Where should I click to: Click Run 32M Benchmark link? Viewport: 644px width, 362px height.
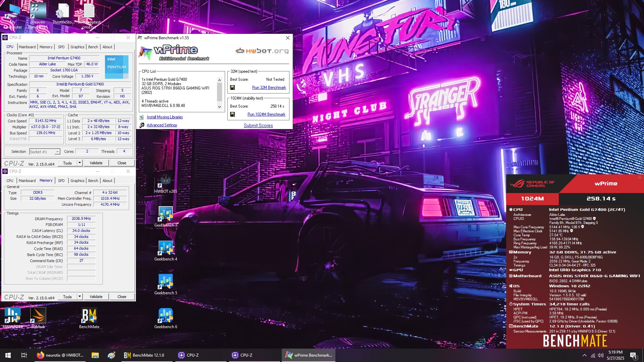click(269, 87)
